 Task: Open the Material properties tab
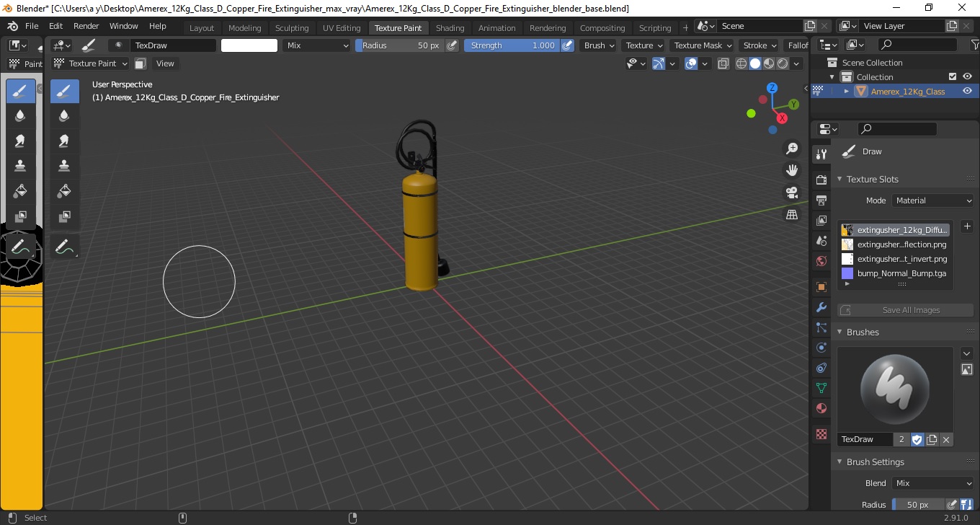click(821, 408)
